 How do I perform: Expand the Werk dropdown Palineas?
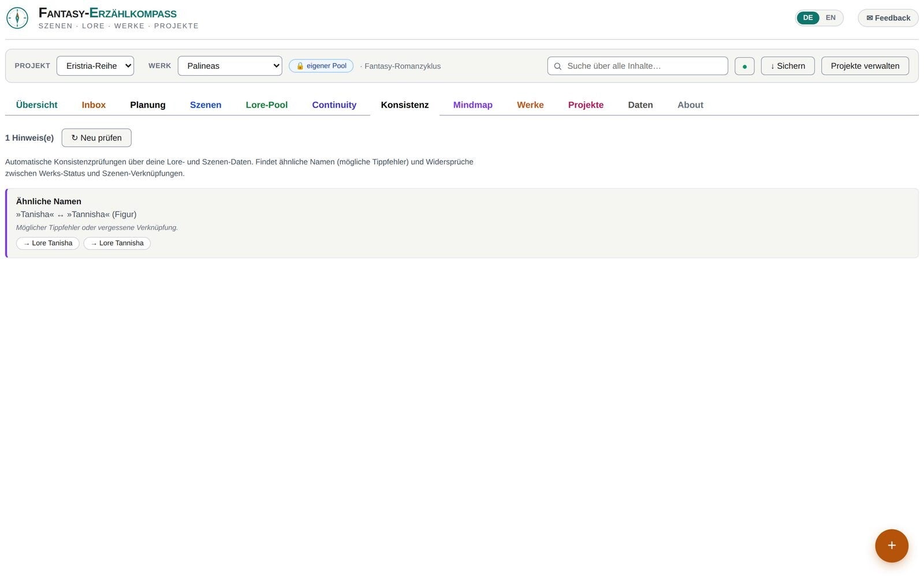[x=230, y=66]
